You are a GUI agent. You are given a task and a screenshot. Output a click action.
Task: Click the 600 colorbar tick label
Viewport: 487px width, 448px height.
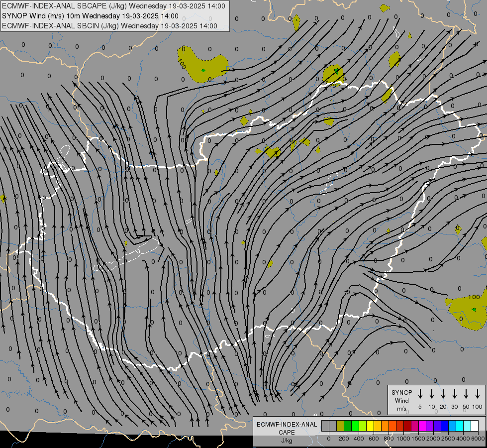tap(374, 439)
